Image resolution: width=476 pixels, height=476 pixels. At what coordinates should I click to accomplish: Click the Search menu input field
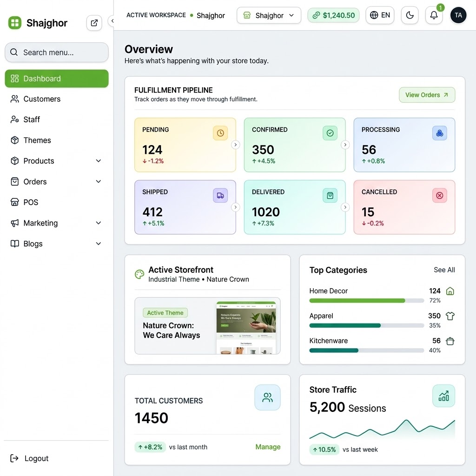[x=56, y=52]
